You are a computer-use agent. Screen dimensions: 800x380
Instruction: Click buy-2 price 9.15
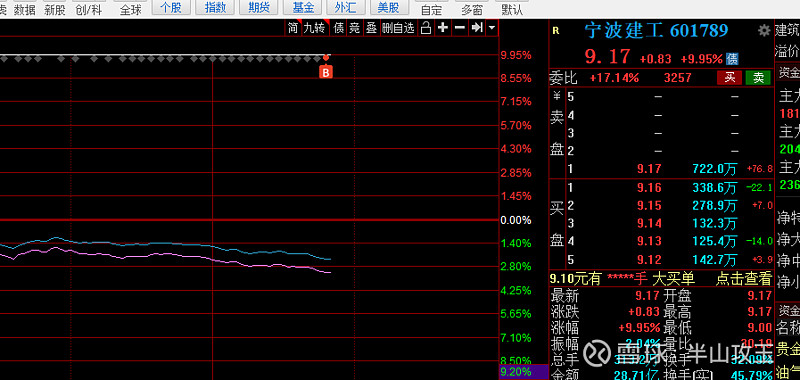coord(649,206)
